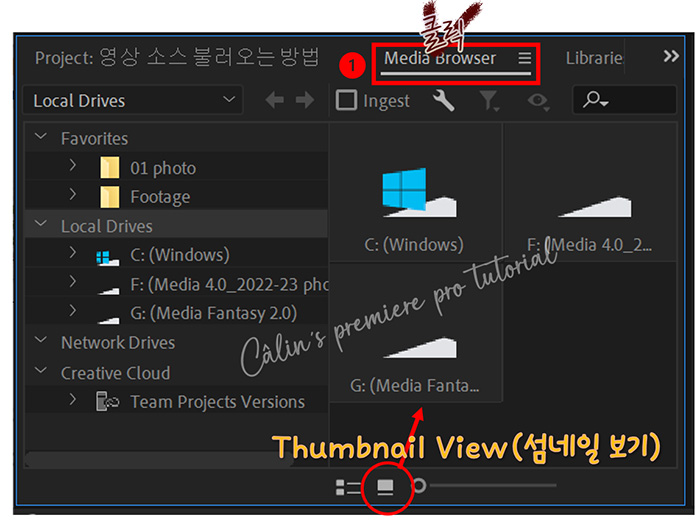Go forward with the right arrow
The height and width of the screenshot is (521, 700).
click(x=305, y=100)
